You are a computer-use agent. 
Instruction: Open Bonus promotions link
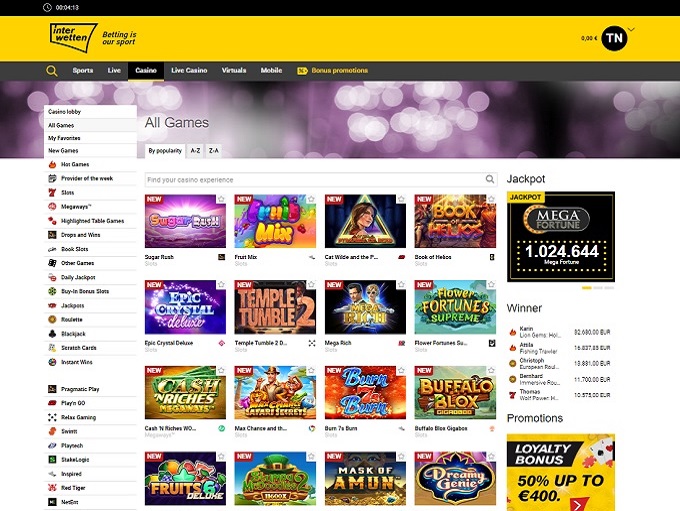[x=339, y=71]
